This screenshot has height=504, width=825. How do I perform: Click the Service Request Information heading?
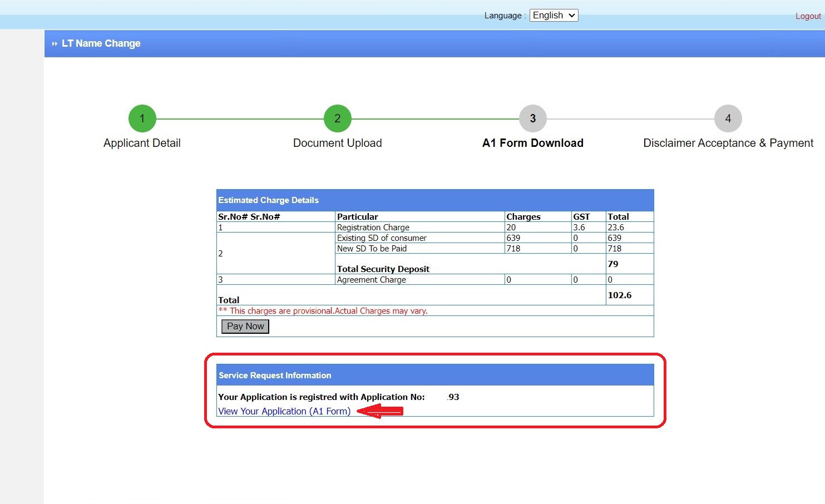(x=275, y=375)
